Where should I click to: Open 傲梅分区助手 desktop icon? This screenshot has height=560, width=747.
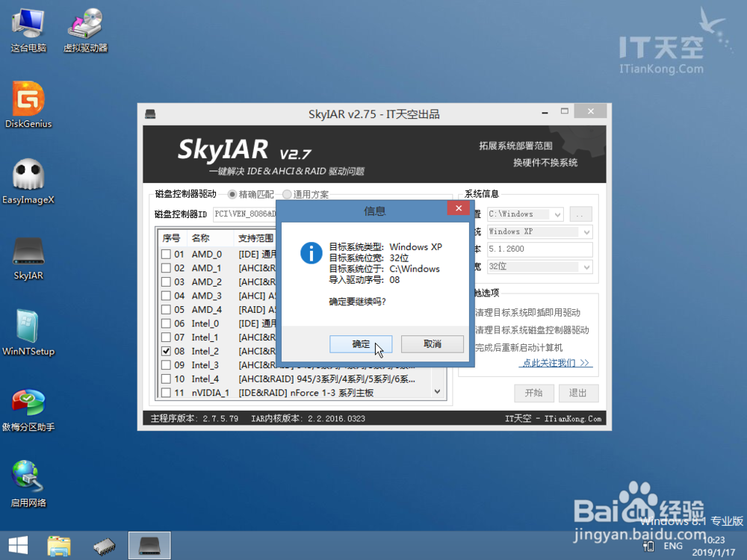tap(28, 409)
